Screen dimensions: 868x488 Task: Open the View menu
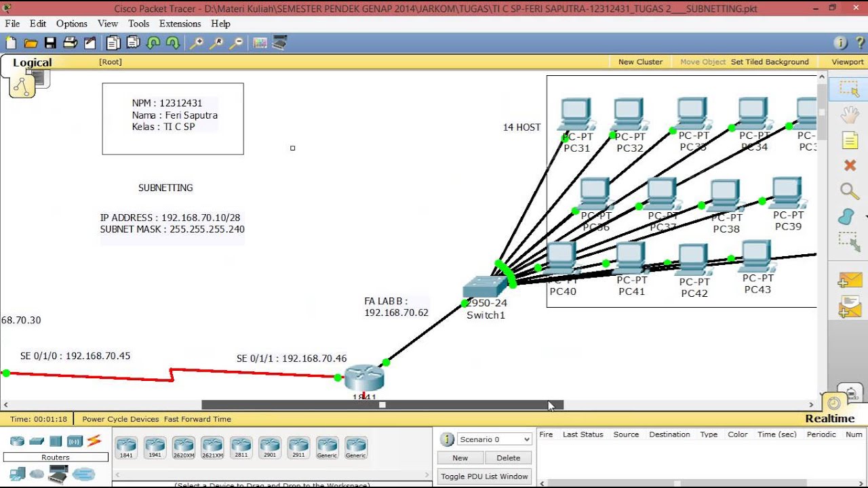(x=108, y=23)
